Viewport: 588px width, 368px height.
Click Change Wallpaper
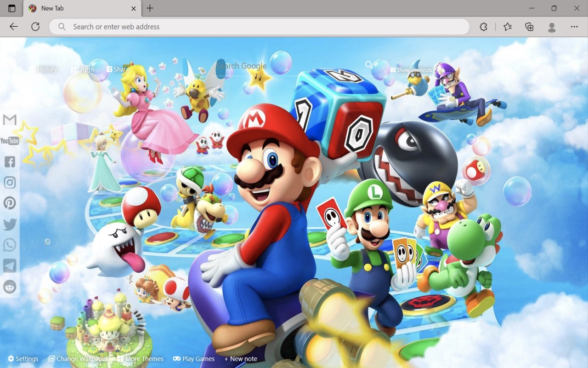click(78, 359)
